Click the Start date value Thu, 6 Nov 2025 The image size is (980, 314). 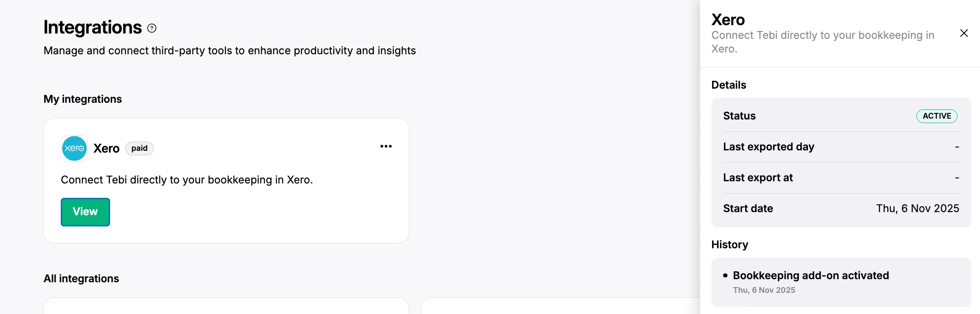tap(917, 209)
